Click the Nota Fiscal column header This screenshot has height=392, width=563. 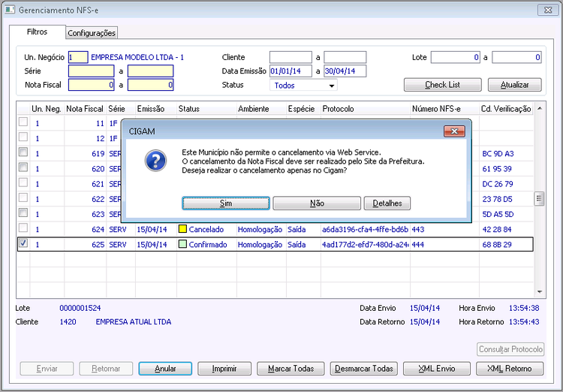pyautogui.click(x=85, y=108)
